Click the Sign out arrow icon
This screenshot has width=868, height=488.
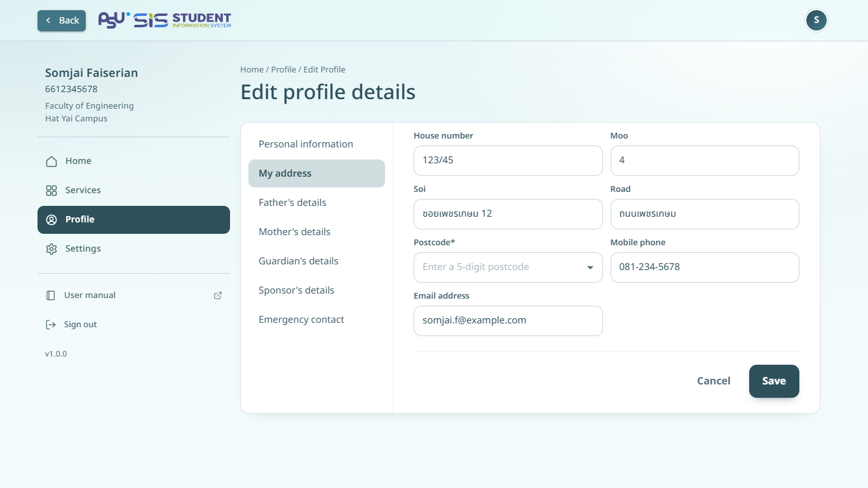point(51,325)
